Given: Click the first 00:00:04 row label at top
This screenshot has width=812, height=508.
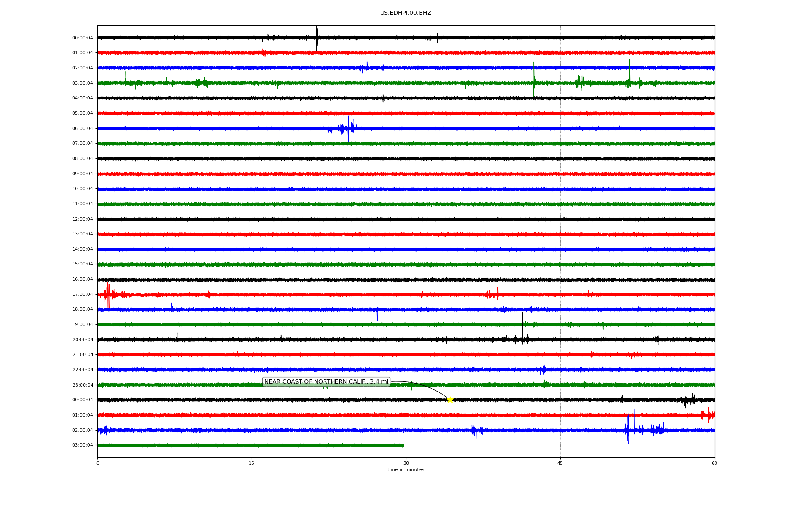Looking at the screenshot, I should (x=82, y=38).
